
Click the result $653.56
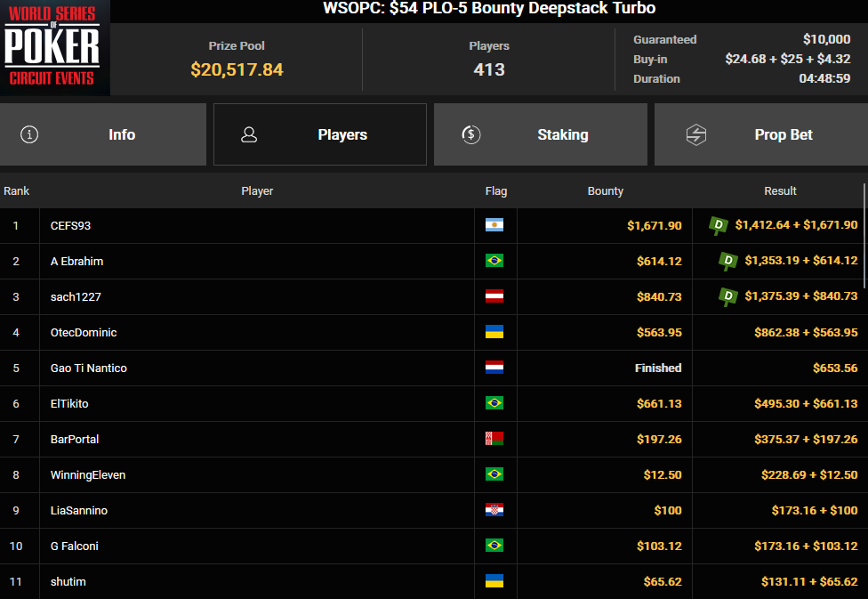tap(835, 368)
